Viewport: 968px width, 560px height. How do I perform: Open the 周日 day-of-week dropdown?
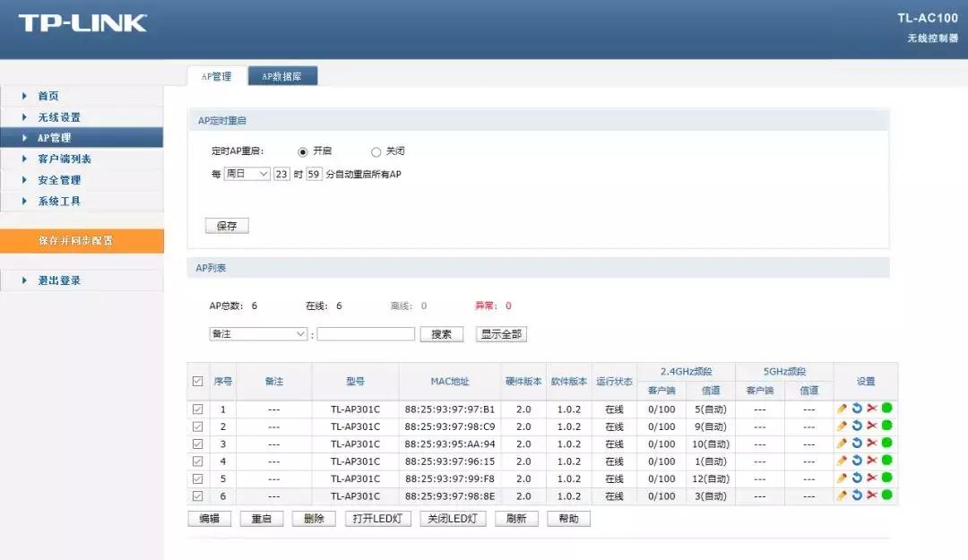246,174
